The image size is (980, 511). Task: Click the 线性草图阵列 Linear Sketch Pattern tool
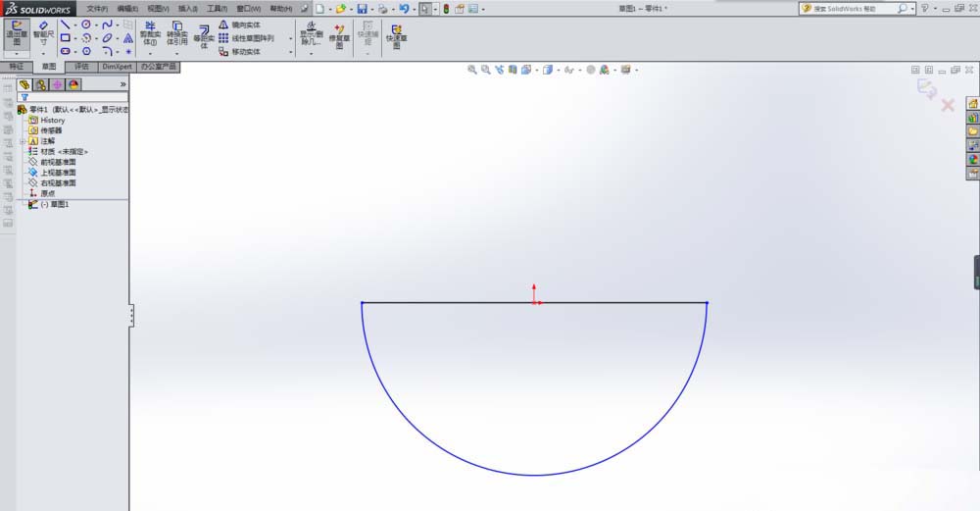click(246, 38)
